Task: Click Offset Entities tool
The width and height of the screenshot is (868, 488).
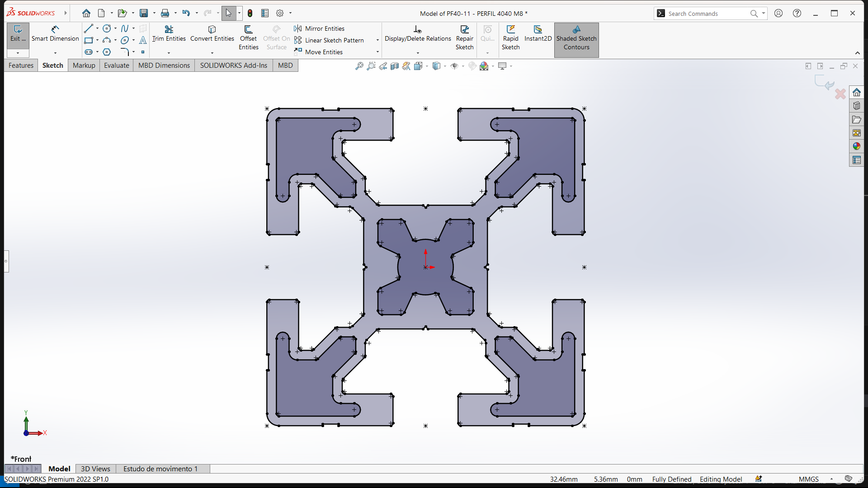Action: coord(248,38)
